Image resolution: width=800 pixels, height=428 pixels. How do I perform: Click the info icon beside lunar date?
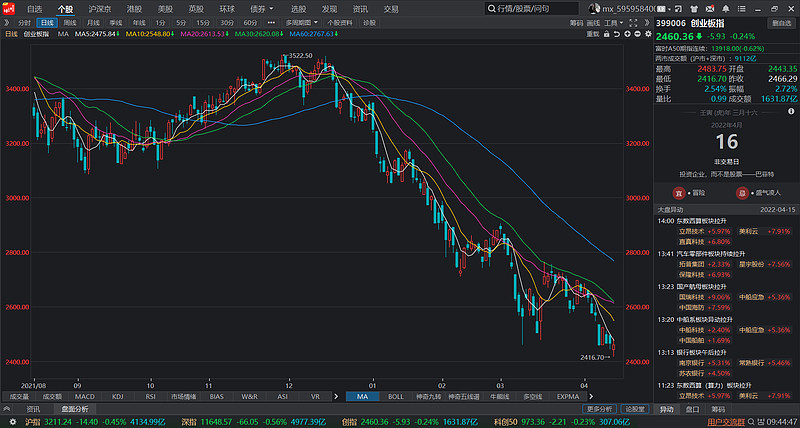pyautogui.click(x=791, y=111)
